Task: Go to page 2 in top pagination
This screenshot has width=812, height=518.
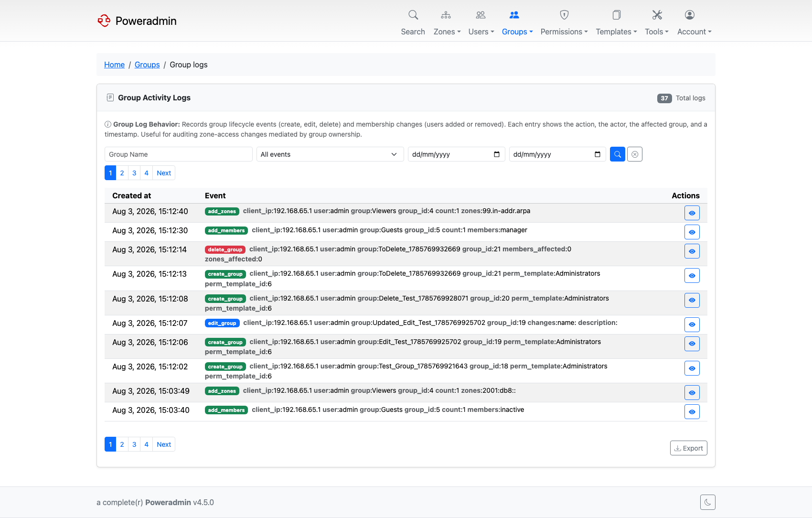Action: [x=122, y=173]
